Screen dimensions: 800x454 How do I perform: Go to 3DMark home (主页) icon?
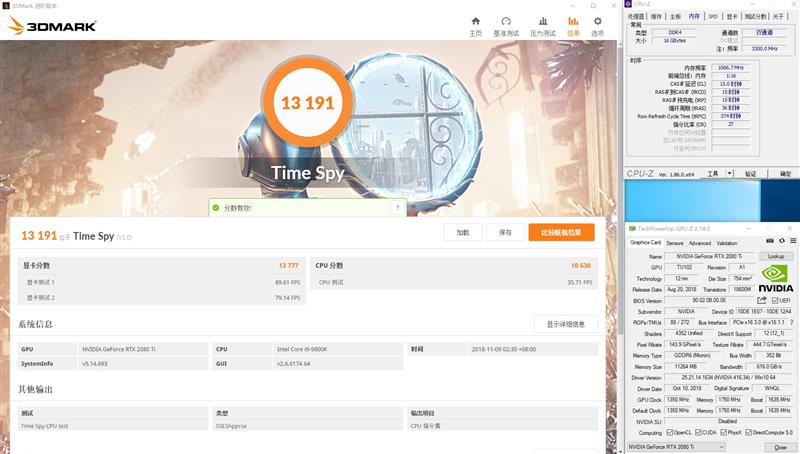pos(475,21)
